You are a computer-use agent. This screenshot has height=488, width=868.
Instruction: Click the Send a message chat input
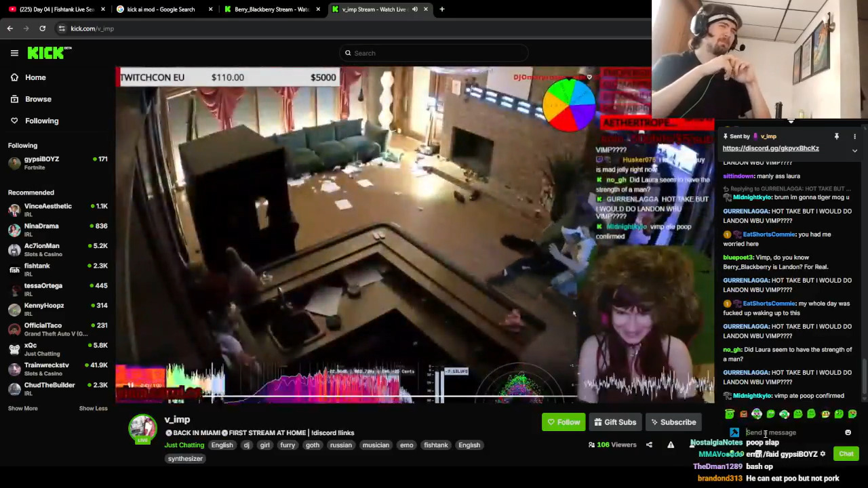click(791, 432)
